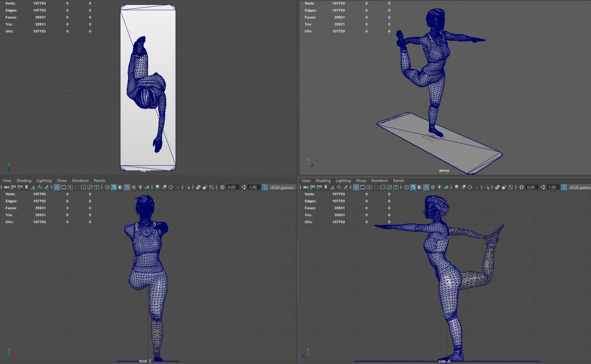The width and height of the screenshot is (591, 364).
Task: Toggle Anti-aliasing in side view panel
Action: click(470, 187)
